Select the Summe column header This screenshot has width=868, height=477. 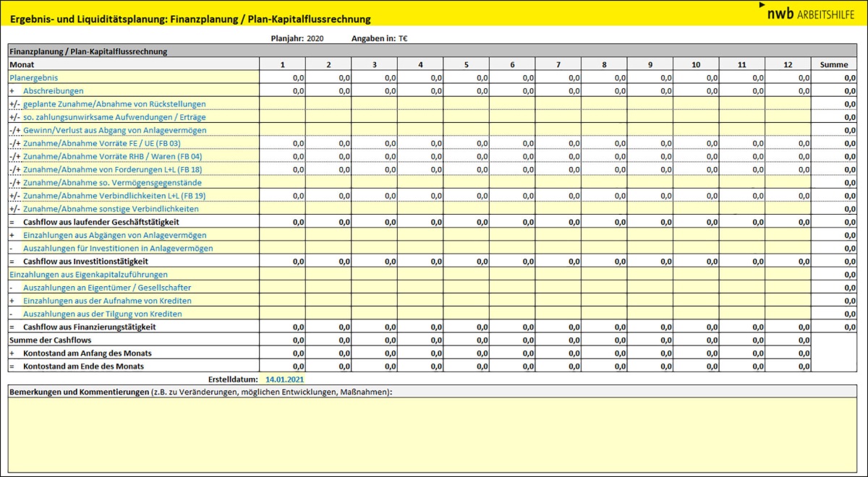(834, 64)
